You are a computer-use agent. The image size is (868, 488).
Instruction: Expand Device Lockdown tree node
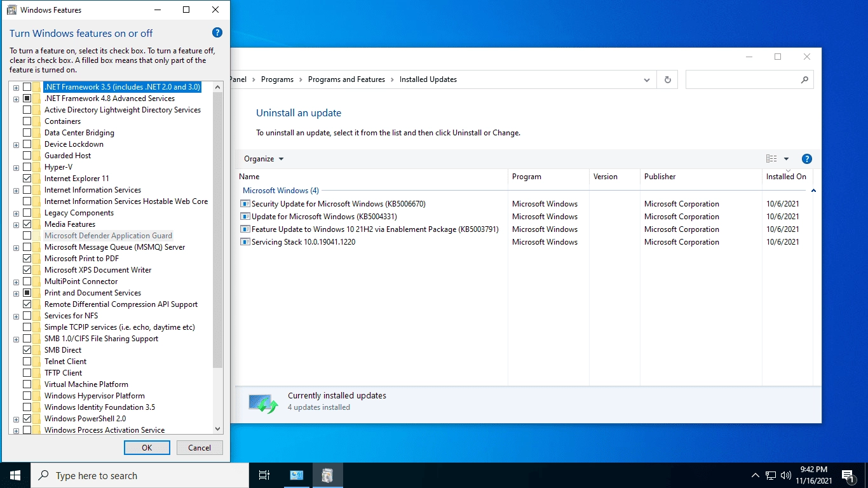click(16, 144)
